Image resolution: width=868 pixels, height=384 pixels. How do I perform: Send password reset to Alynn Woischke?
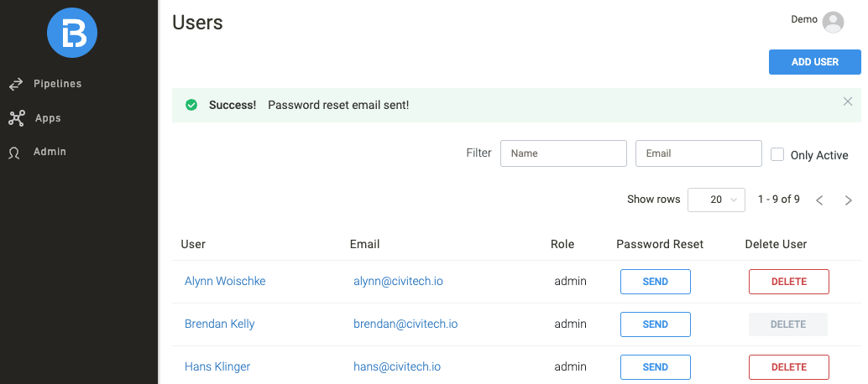pyautogui.click(x=655, y=282)
